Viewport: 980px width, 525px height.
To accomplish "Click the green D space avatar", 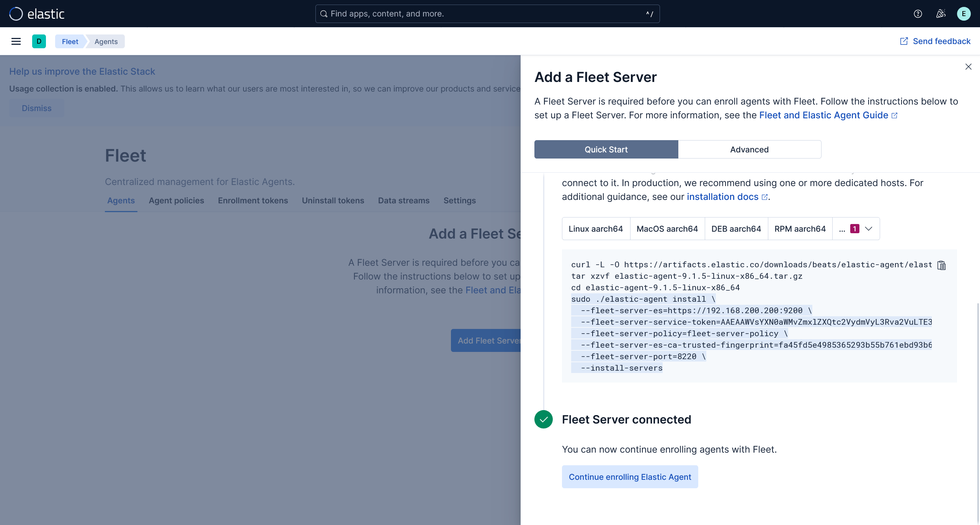I will [x=39, y=41].
